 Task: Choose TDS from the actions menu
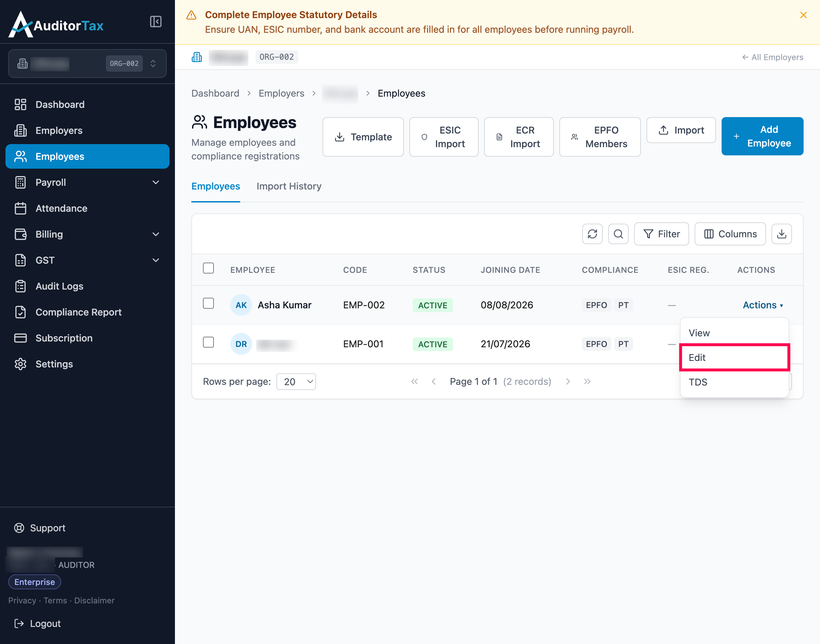pos(734,382)
